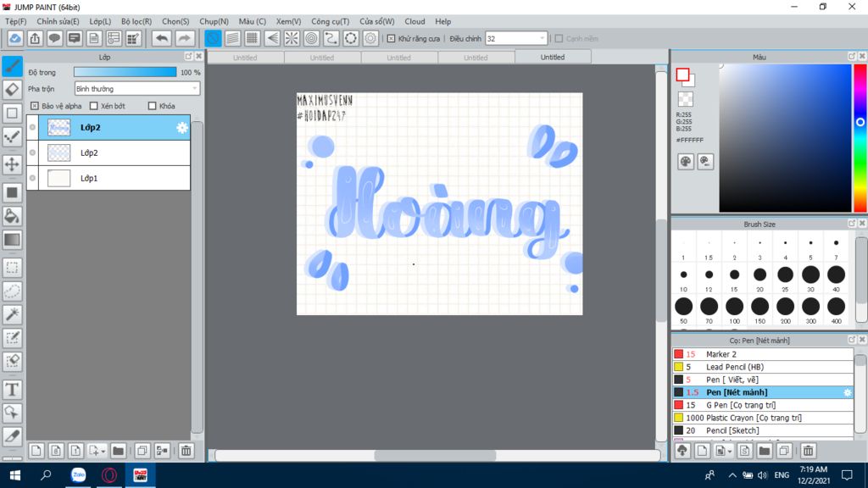Turn snap off with the highlighted icon
Viewport: 868px width, 488px height.
pos(213,38)
